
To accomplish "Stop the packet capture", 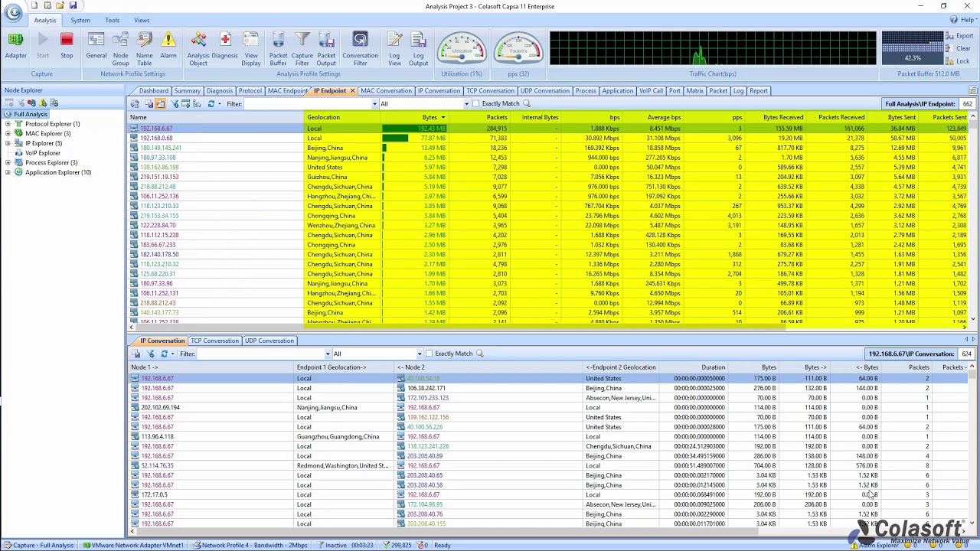I will tap(67, 45).
